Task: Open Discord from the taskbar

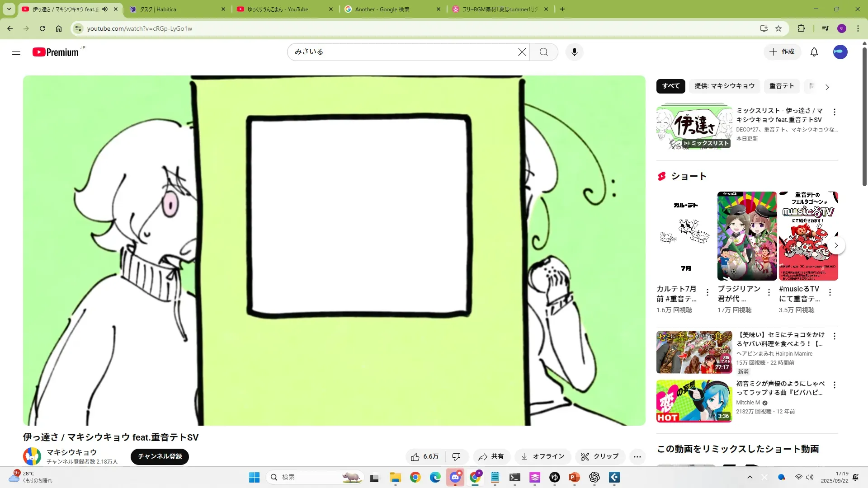Action: (455, 477)
